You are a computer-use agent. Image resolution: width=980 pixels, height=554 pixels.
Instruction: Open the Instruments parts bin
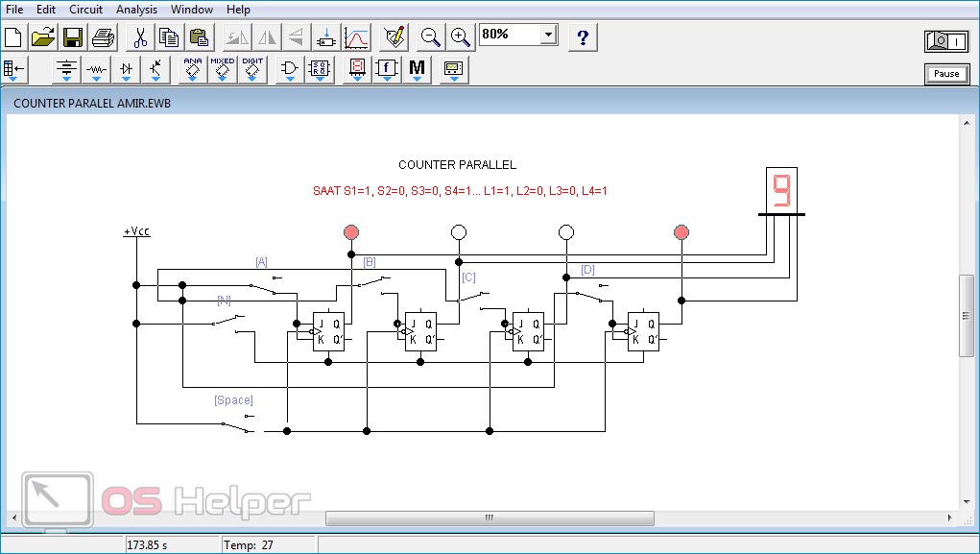(x=453, y=68)
